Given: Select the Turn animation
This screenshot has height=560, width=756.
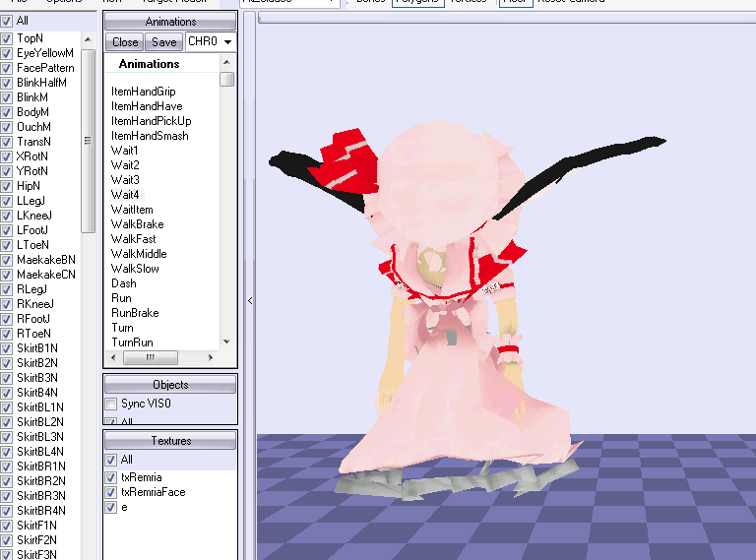Looking at the screenshot, I should (122, 328).
